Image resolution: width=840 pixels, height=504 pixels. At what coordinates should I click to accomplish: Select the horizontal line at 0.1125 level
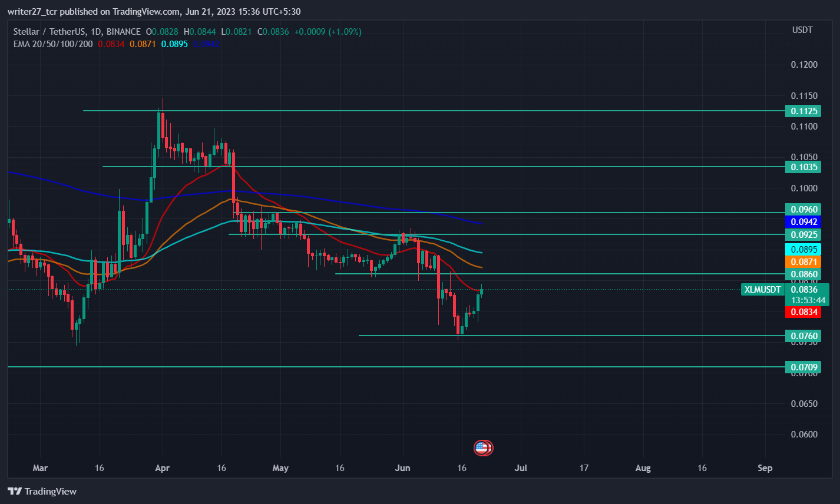pyautogui.click(x=434, y=111)
